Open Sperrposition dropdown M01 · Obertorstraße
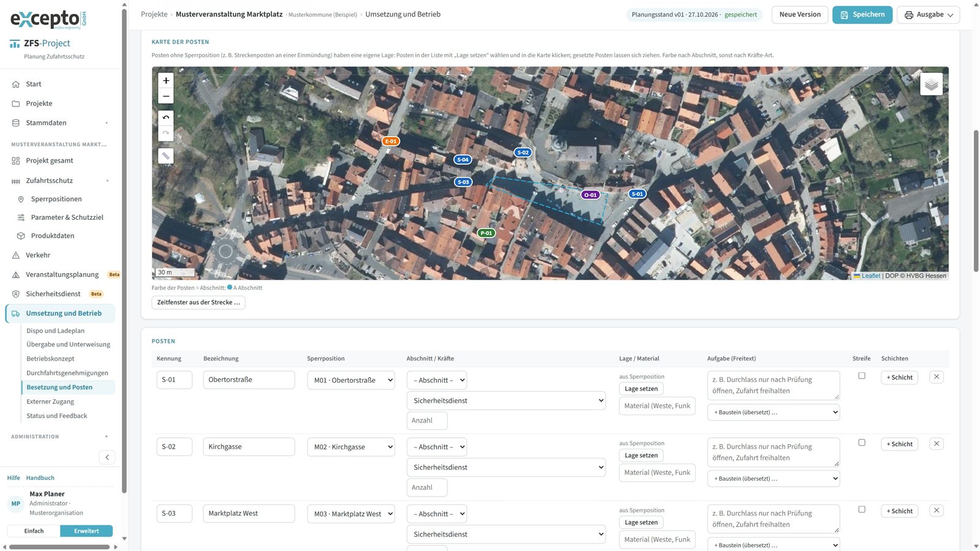Image resolution: width=980 pixels, height=551 pixels. click(351, 380)
